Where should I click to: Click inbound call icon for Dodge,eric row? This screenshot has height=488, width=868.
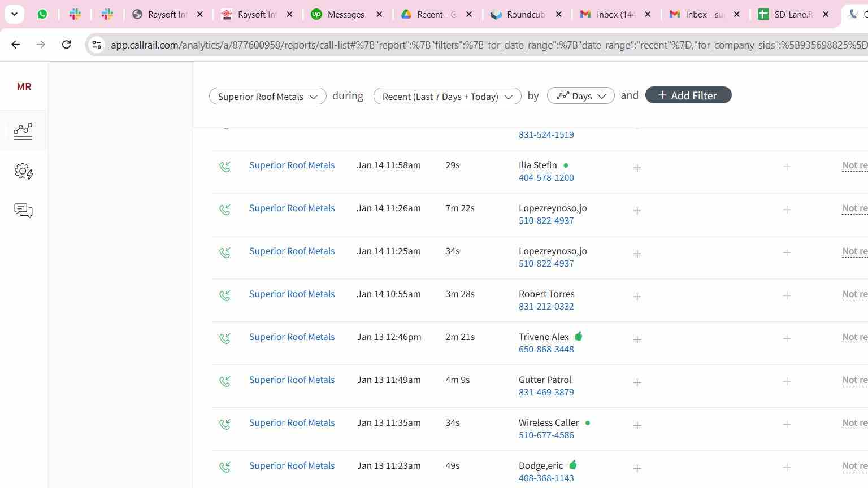click(225, 467)
